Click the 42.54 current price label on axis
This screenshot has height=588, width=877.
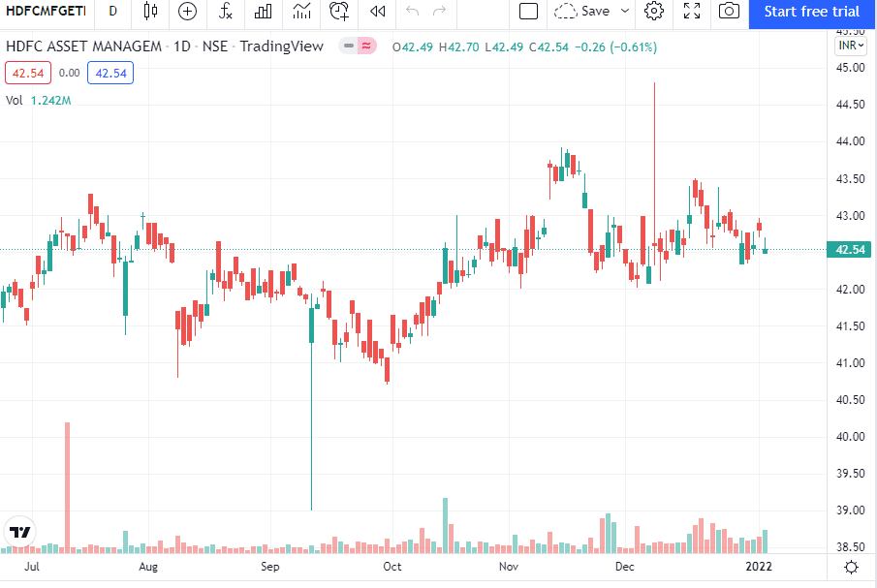pos(850,250)
